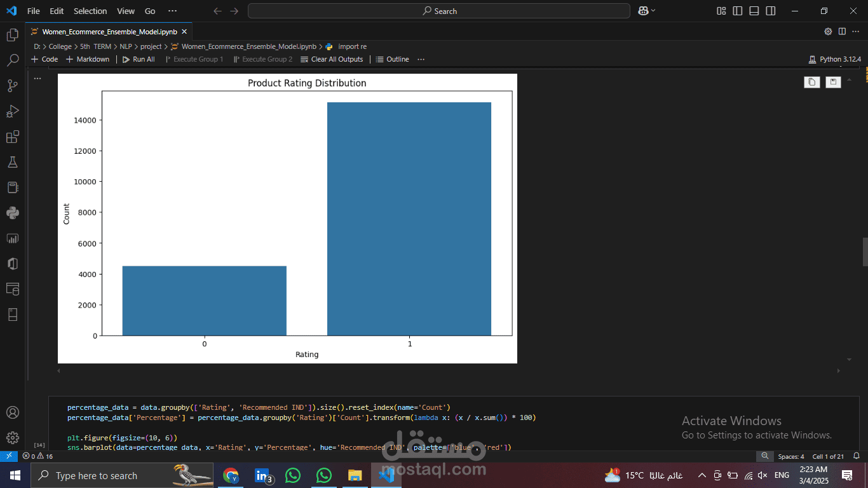Toggle the primary side bar
Screen dimensions: 868x488
tap(738, 11)
